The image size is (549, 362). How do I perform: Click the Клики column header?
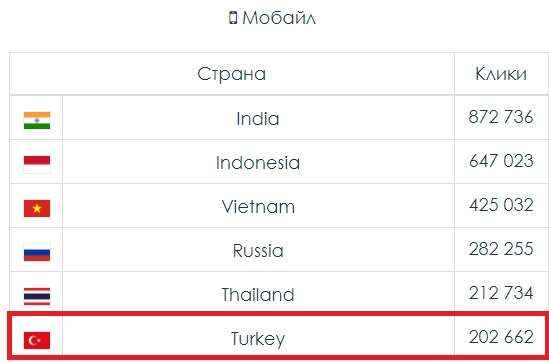pos(501,74)
